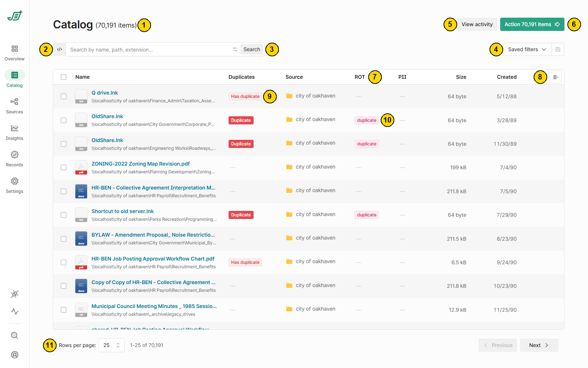Click folder icon in ZONING-2022 row source
Viewport: 588px width, 368px height.
pyautogui.click(x=289, y=167)
